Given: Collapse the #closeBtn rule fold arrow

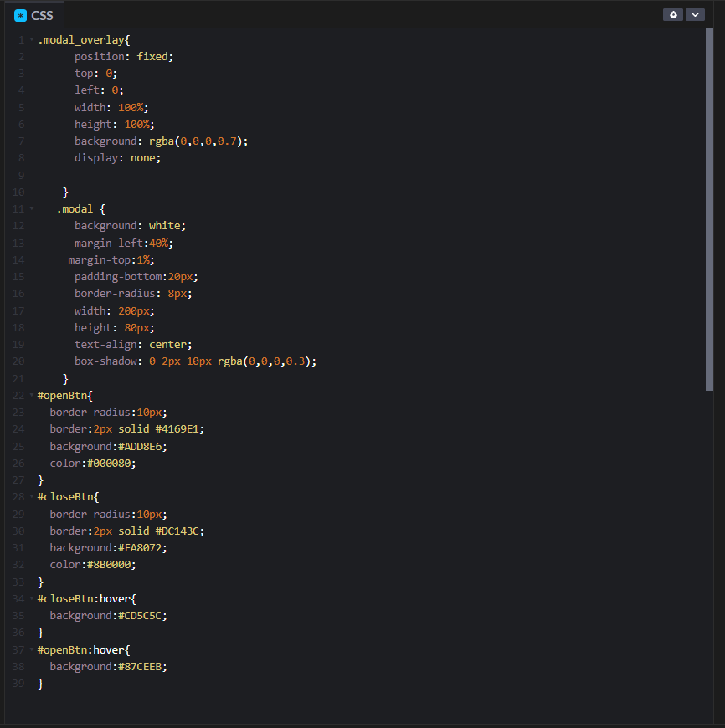Looking at the screenshot, I should pos(32,496).
